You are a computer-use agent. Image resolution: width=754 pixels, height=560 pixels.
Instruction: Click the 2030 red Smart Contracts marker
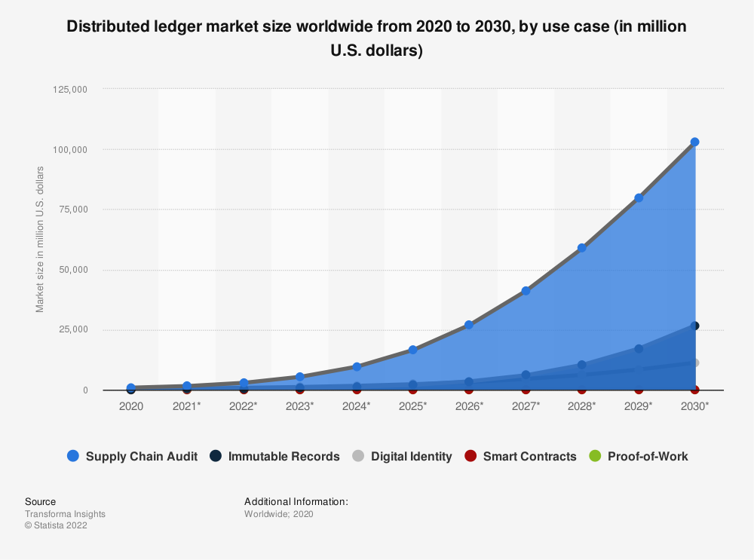[694, 390]
